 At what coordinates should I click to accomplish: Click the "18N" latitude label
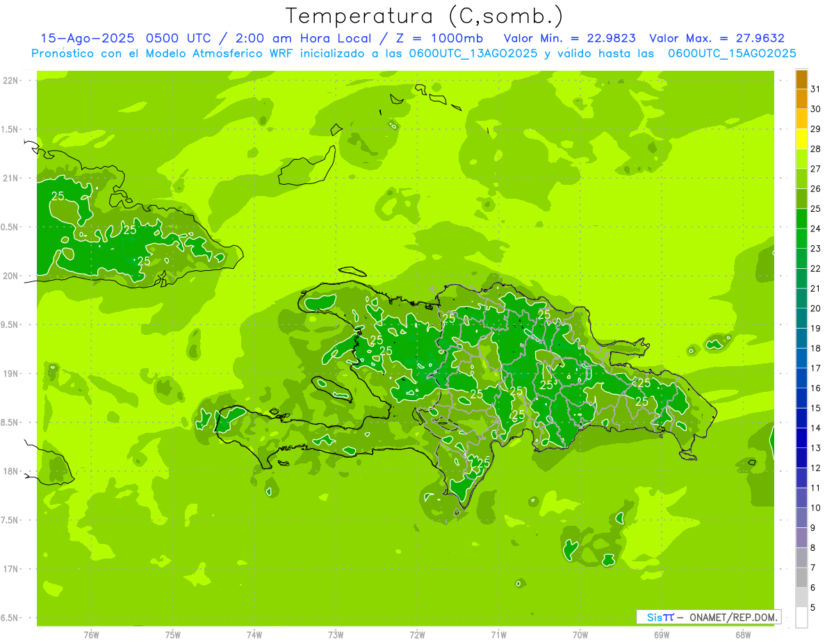point(10,471)
